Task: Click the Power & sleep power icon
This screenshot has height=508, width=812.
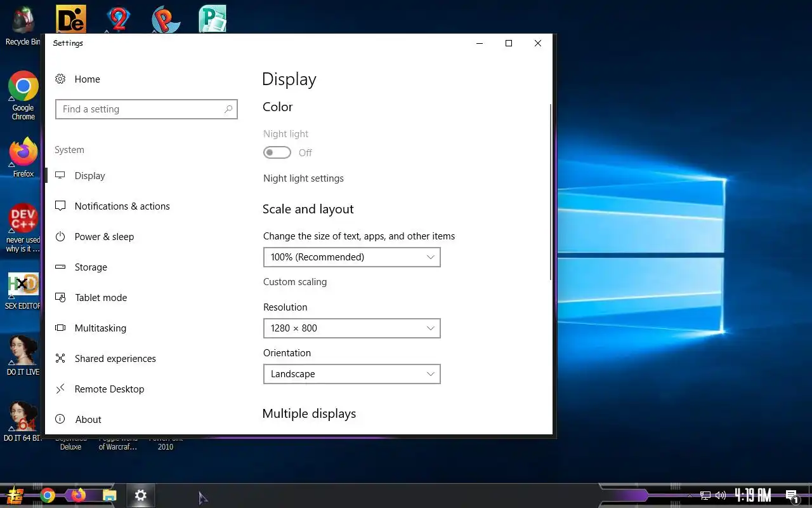Action: (x=60, y=236)
